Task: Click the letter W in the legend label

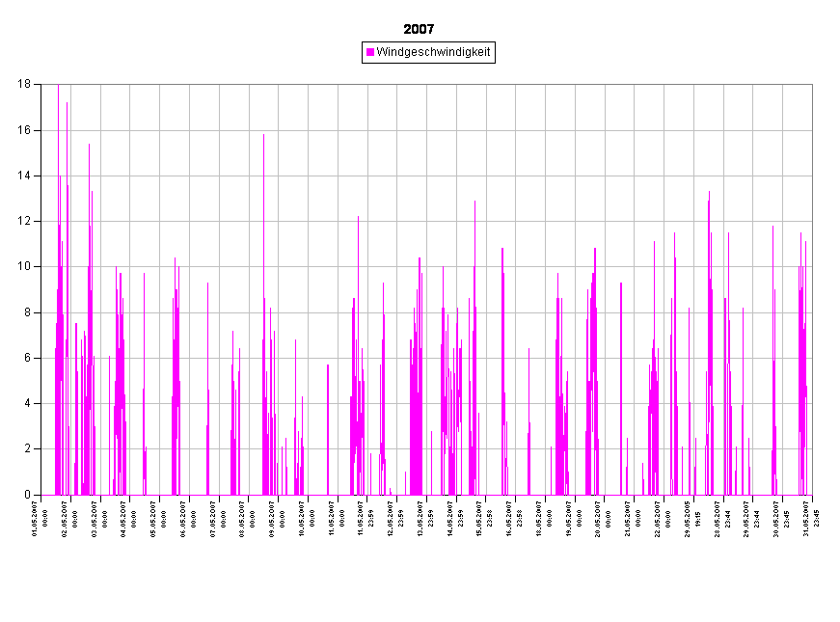Action: coord(381,52)
